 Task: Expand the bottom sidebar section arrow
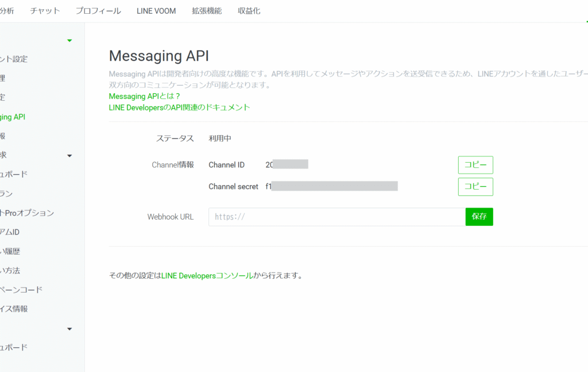[69, 329]
